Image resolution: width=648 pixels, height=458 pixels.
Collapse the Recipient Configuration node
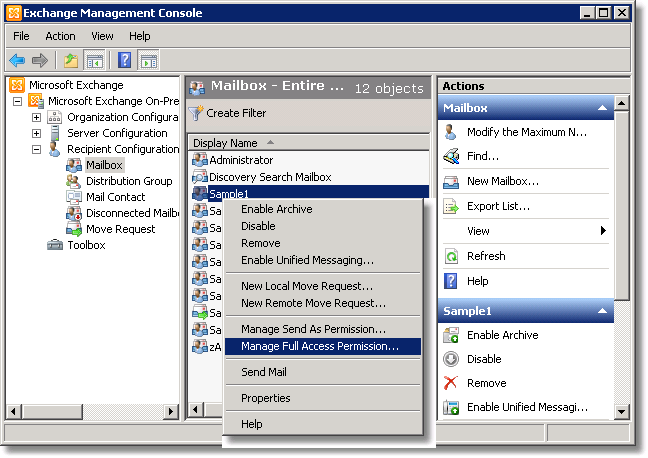(x=36, y=149)
